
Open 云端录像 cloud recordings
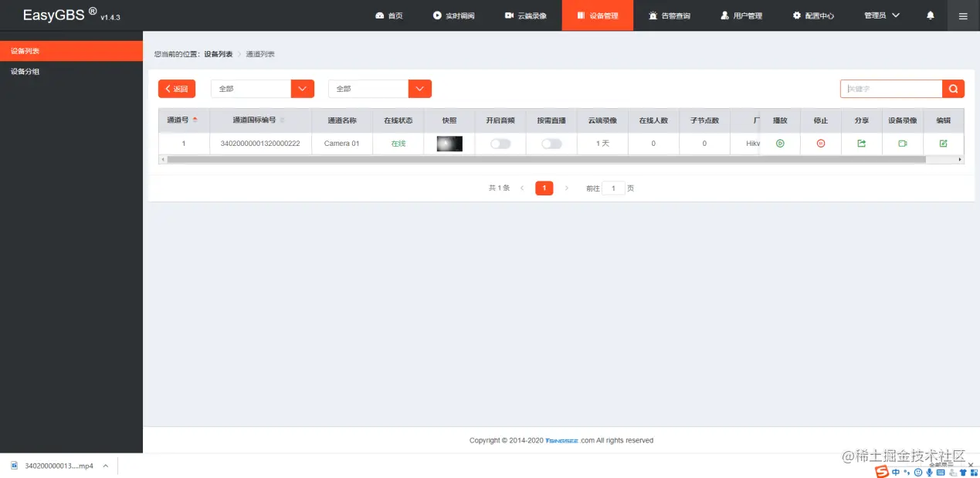click(x=525, y=15)
